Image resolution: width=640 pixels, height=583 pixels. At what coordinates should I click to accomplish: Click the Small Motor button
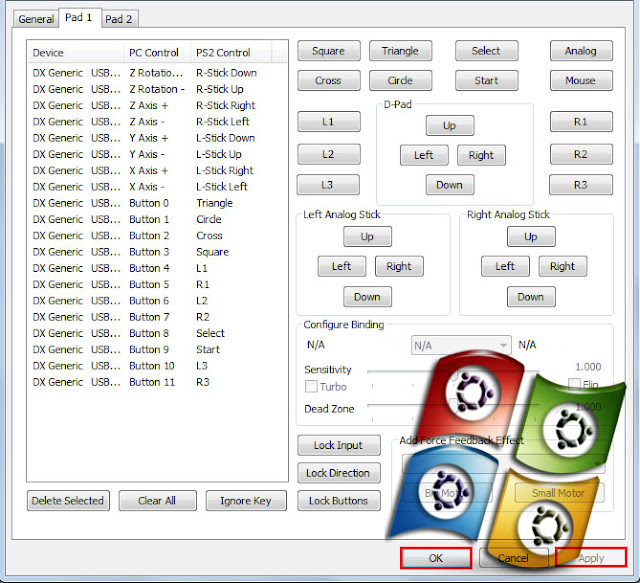coord(559,493)
